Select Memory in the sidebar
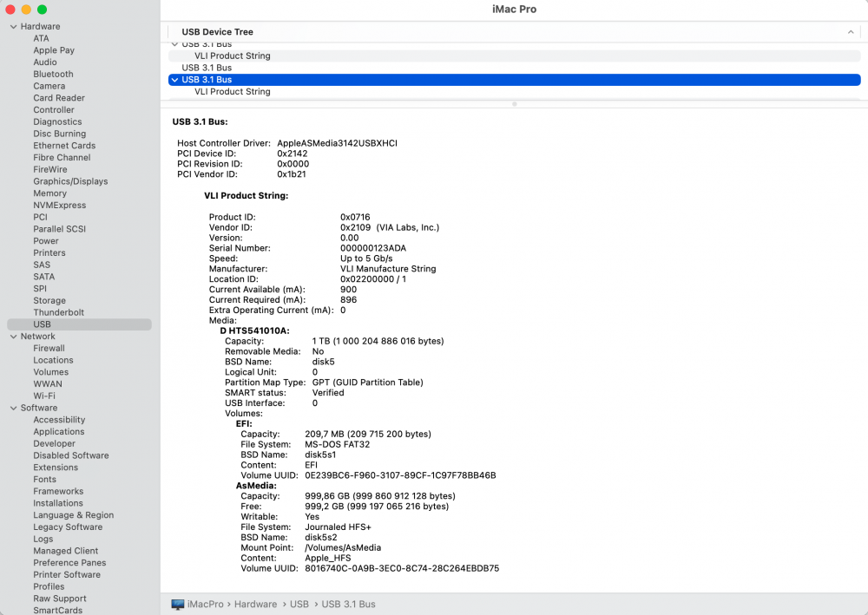Viewport: 868px width, 615px height. [49, 193]
